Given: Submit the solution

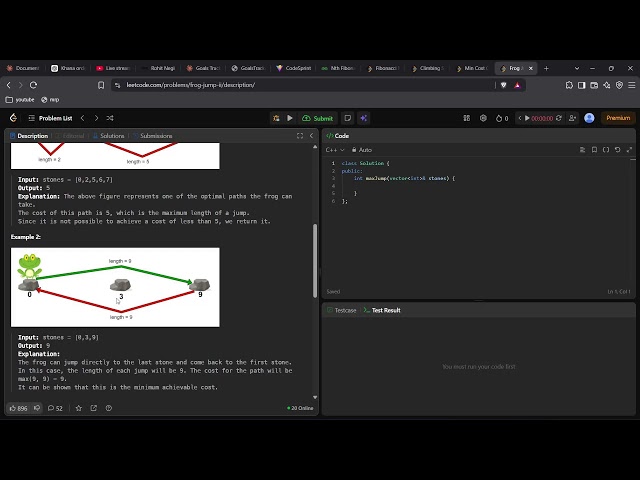Looking at the screenshot, I should click(x=318, y=118).
